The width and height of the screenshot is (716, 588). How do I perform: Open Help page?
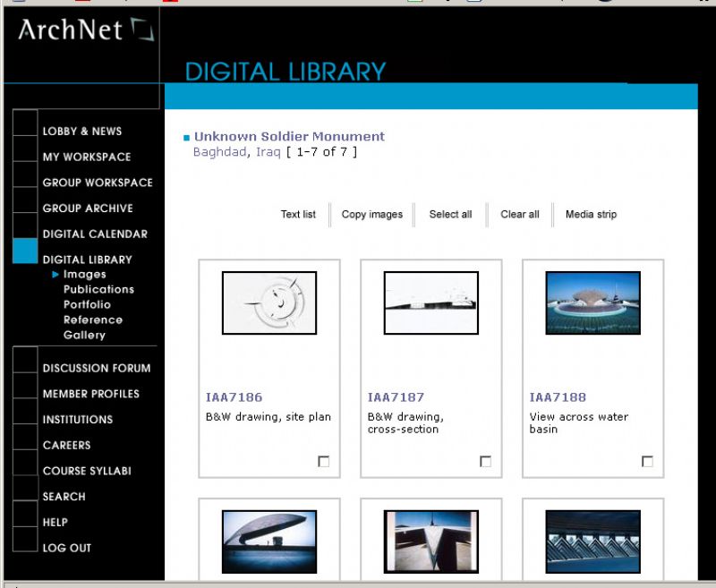55,523
